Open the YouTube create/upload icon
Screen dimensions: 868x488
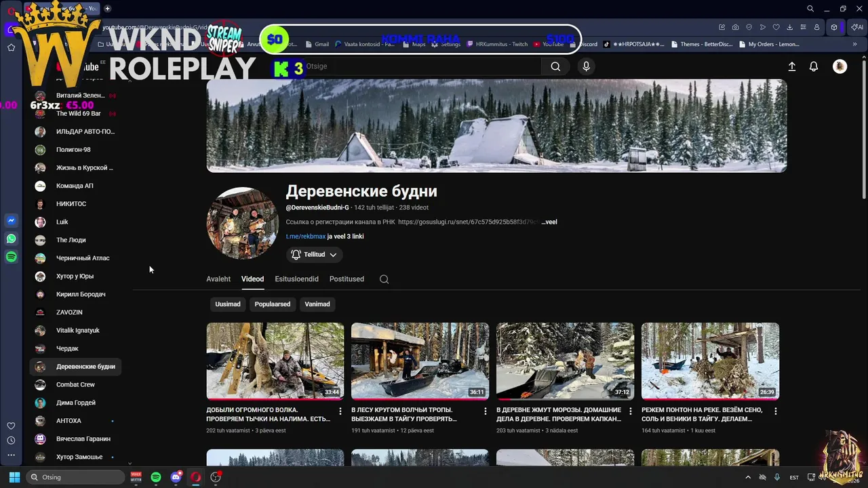pyautogui.click(x=791, y=66)
